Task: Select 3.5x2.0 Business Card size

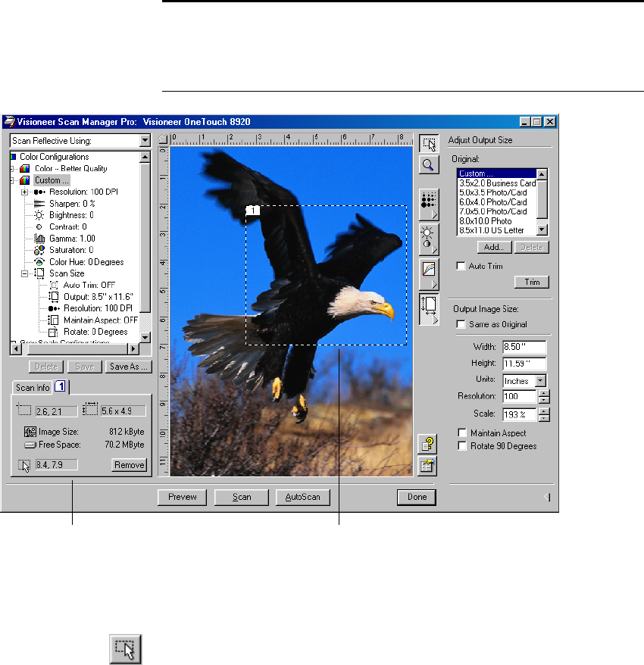Action: coord(497,183)
